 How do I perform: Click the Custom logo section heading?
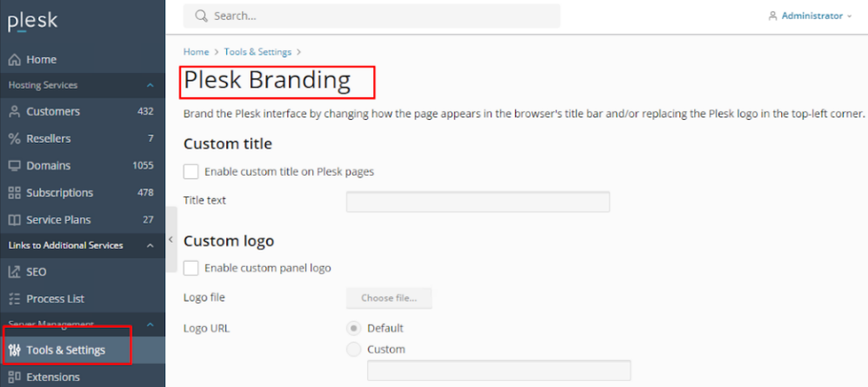coord(229,242)
